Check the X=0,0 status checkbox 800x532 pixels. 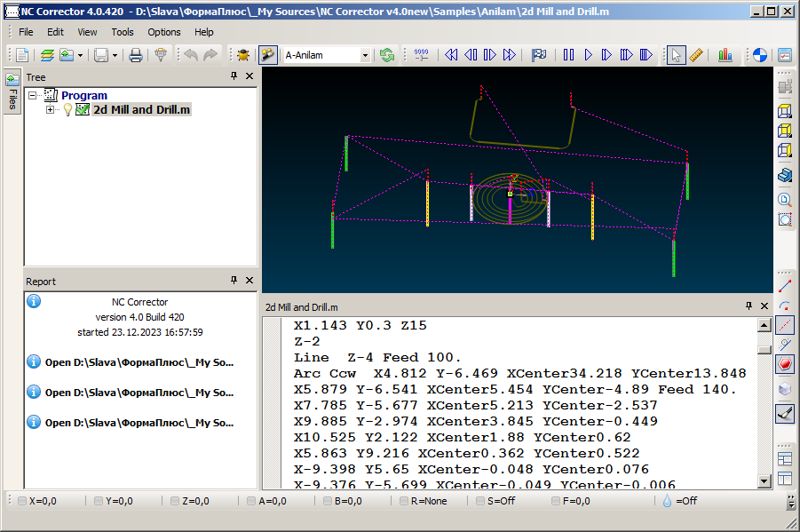pyautogui.click(x=22, y=501)
